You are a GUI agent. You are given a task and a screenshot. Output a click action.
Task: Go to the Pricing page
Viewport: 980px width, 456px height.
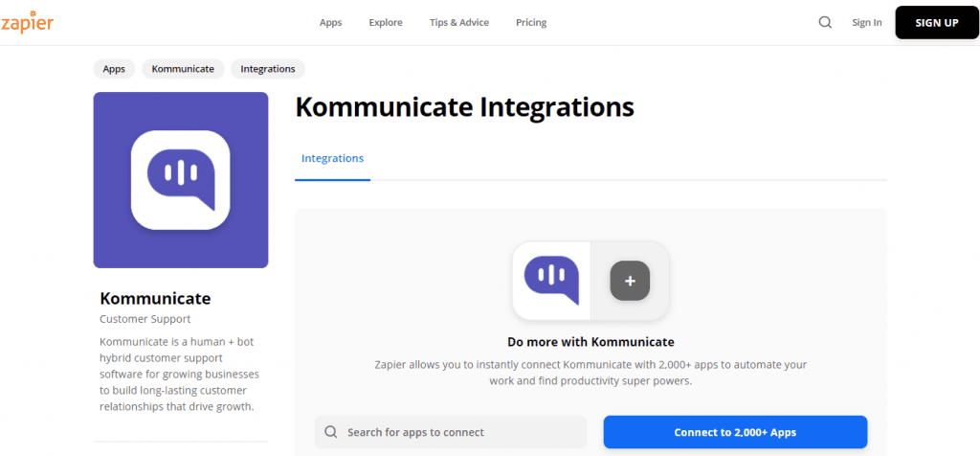(x=531, y=23)
